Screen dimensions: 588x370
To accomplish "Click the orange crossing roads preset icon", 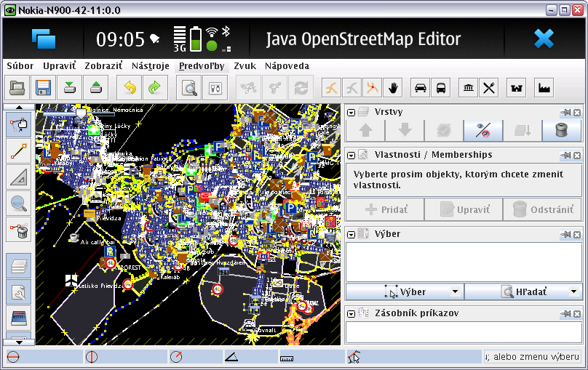I will click(x=372, y=88).
